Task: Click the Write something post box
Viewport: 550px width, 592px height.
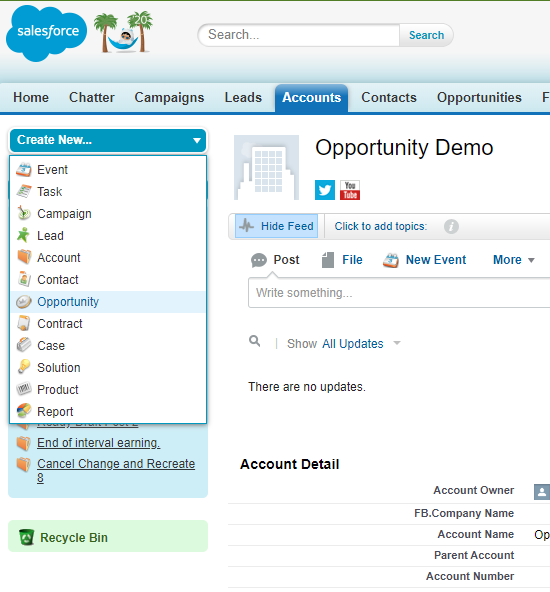Action: 399,293
